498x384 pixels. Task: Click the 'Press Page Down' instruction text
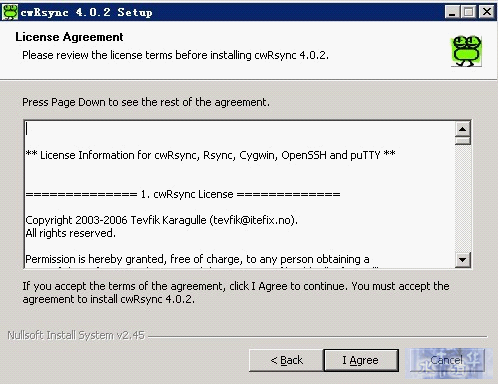click(146, 102)
